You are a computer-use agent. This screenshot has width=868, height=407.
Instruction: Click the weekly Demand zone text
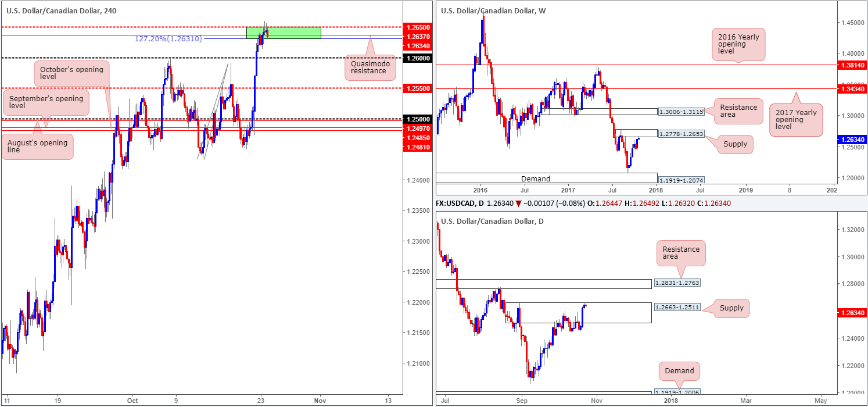click(x=535, y=179)
